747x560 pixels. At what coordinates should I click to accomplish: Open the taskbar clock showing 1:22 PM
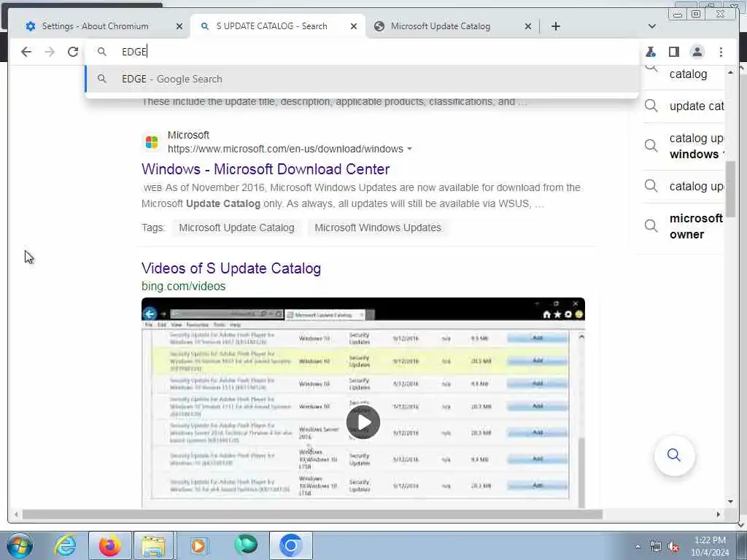pyautogui.click(x=710, y=546)
